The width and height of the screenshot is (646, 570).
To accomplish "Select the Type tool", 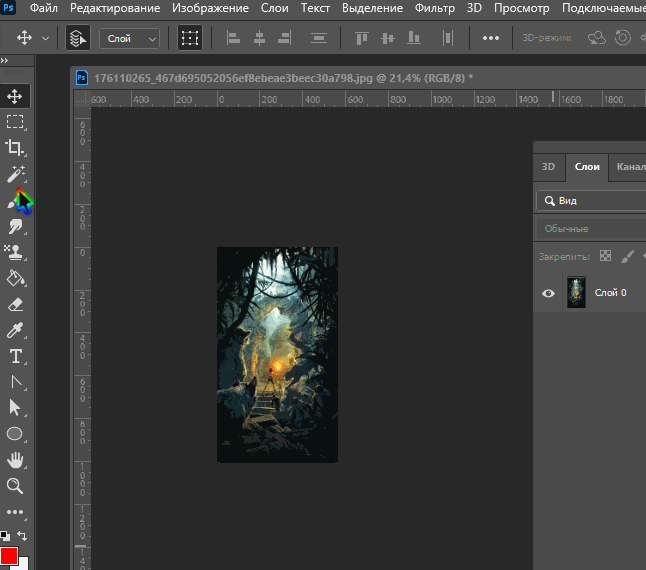I will pyautogui.click(x=15, y=356).
